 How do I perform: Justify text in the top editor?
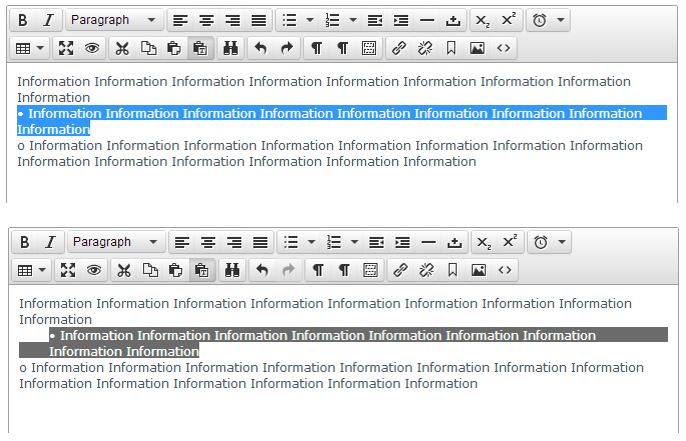[x=259, y=20]
